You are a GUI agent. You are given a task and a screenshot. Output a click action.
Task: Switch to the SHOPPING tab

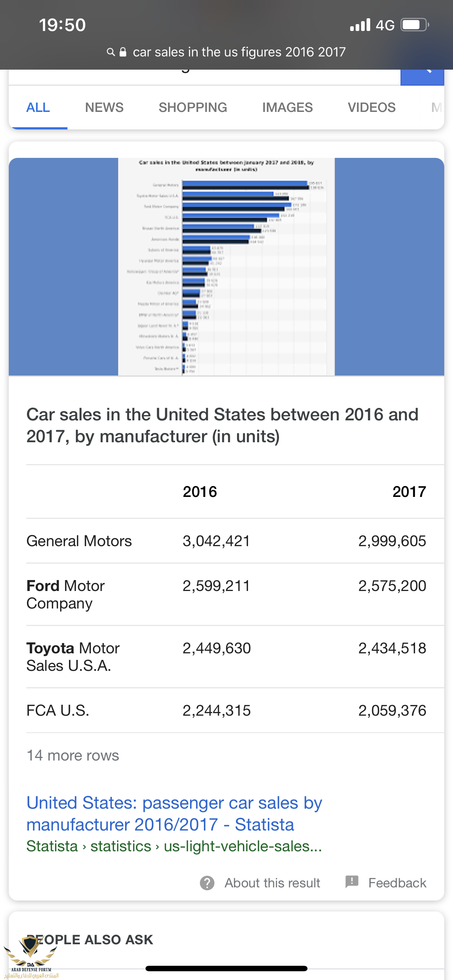tap(193, 107)
